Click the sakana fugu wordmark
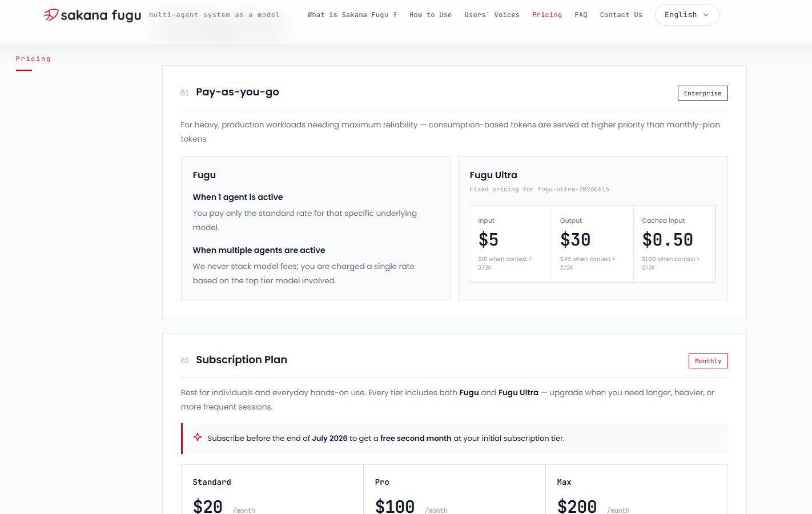Screen dimensions: 812x514 [101, 15]
